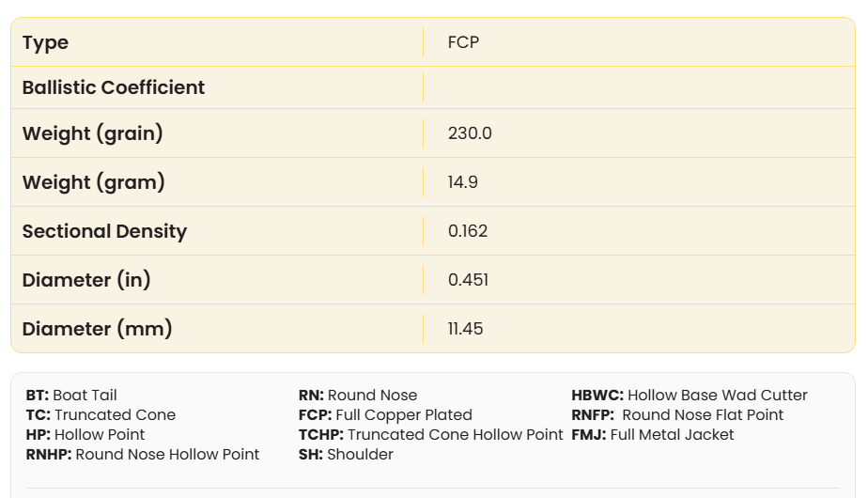
Task: Click the Weight (grain) label
Action: 93,133
